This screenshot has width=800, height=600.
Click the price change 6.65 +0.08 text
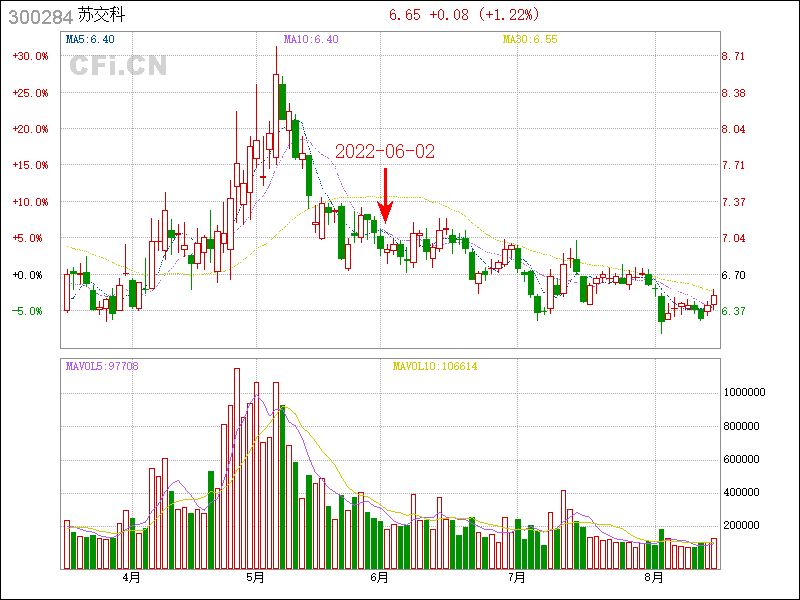[x=432, y=15]
